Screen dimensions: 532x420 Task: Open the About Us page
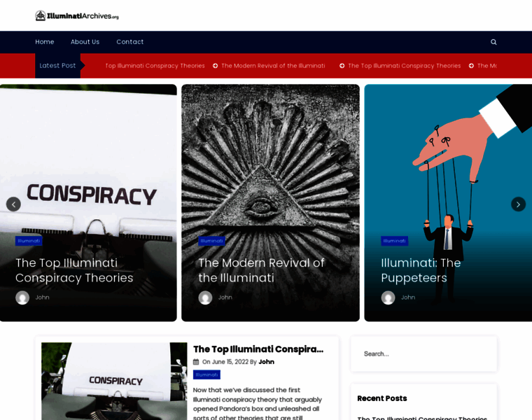click(85, 42)
